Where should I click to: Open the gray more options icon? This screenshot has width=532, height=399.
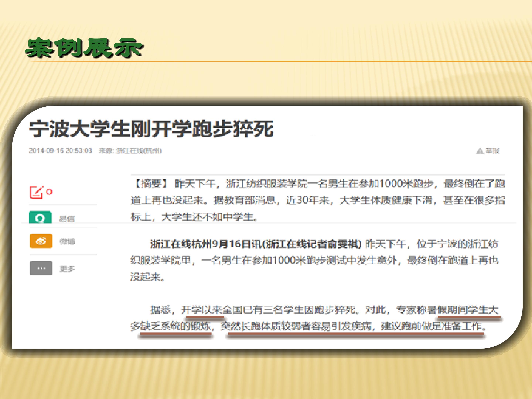(x=41, y=268)
